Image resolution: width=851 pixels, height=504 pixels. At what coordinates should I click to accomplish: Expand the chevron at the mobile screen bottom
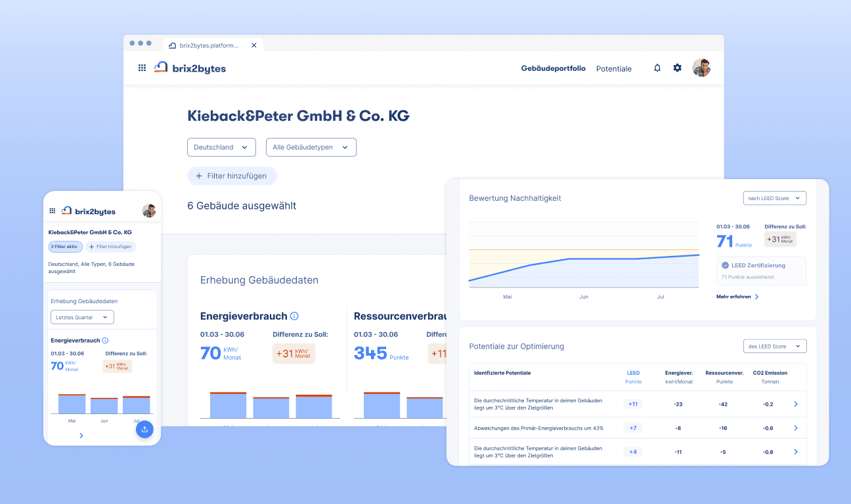point(81,435)
